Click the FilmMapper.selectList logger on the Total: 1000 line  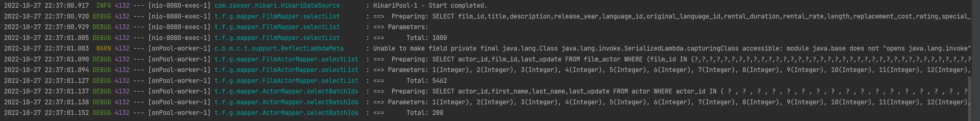point(277,38)
